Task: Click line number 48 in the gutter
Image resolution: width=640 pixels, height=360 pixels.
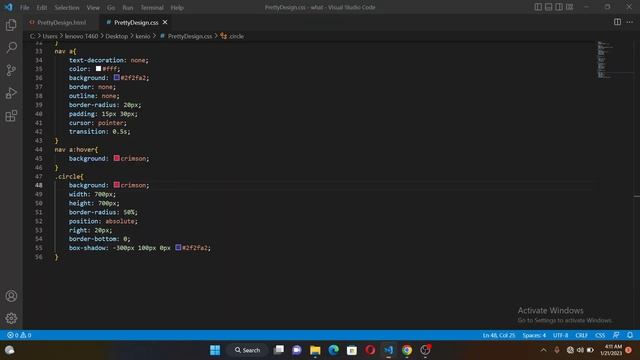Action: click(38, 185)
